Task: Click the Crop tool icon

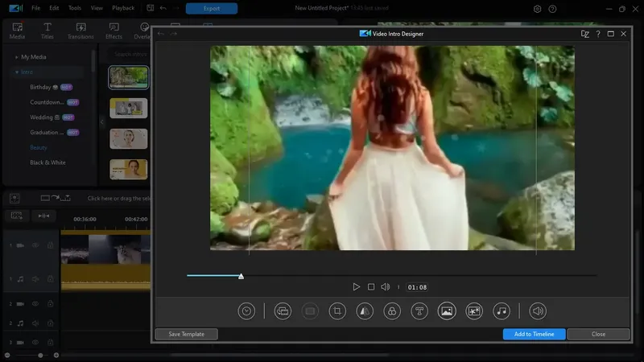Action: 337,311
